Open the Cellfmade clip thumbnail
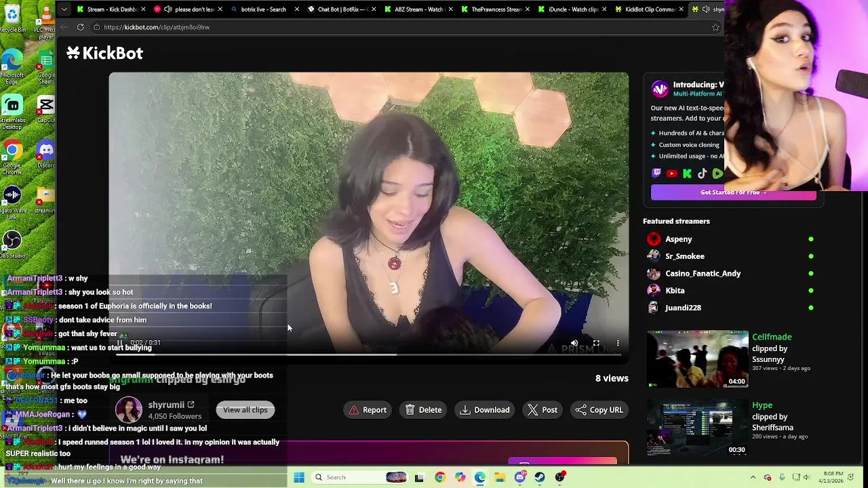 click(697, 359)
